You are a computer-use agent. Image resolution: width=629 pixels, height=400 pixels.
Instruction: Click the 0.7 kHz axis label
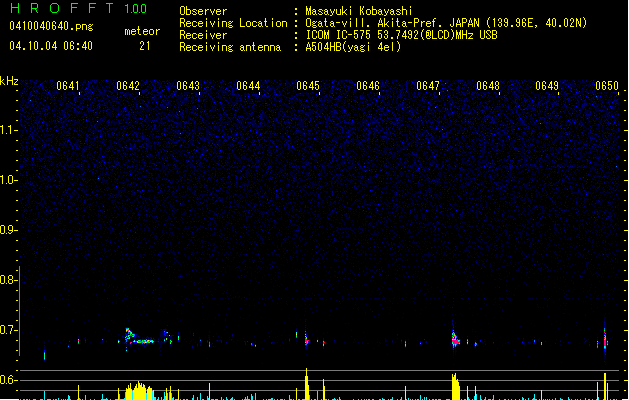pos(8,330)
